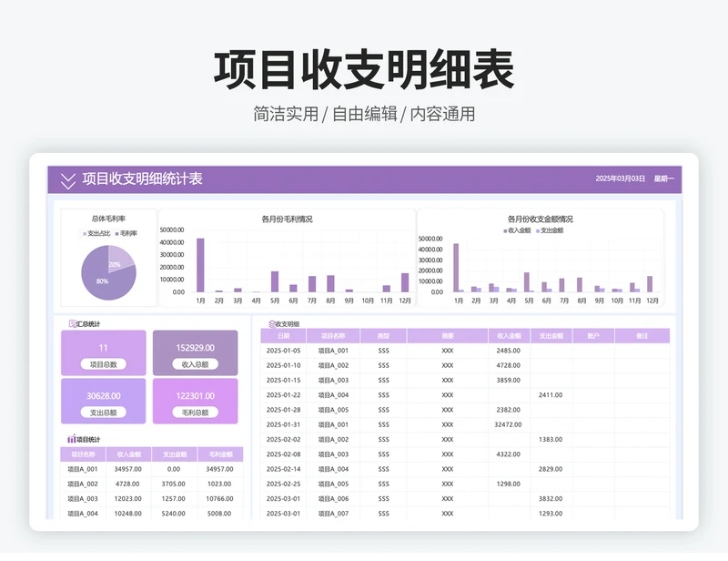The width and height of the screenshot is (728, 561).
Task: Click the date cell 2025-01-22
Action: click(x=283, y=395)
